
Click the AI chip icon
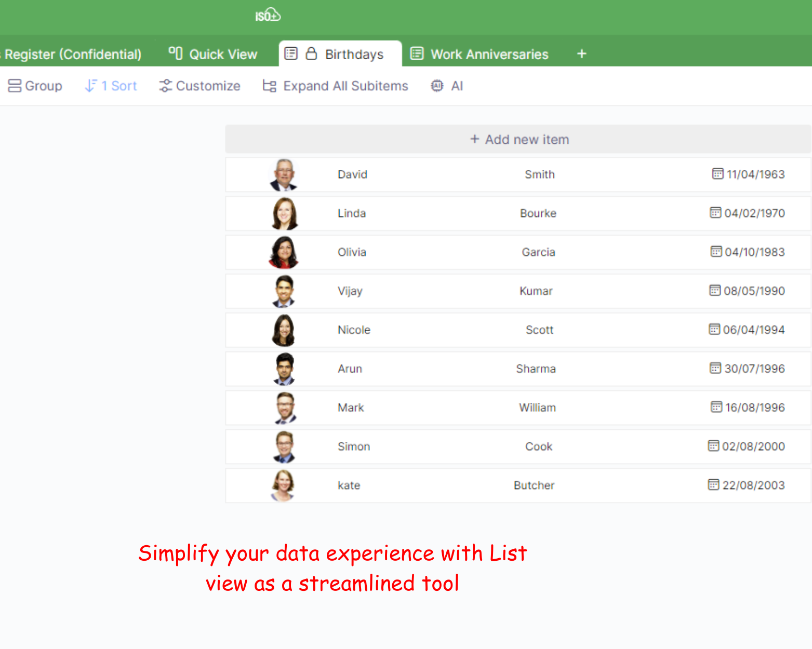[x=437, y=86]
